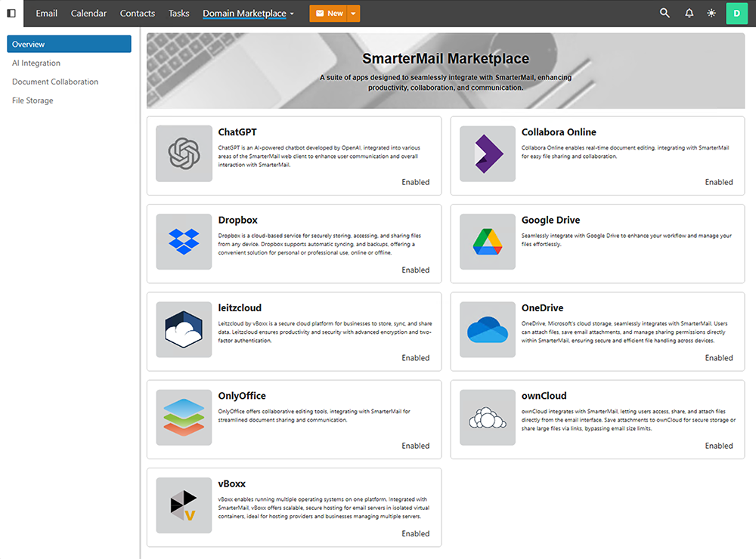
Task: Open the Google Drive card title
Action: tap(550, 220)
